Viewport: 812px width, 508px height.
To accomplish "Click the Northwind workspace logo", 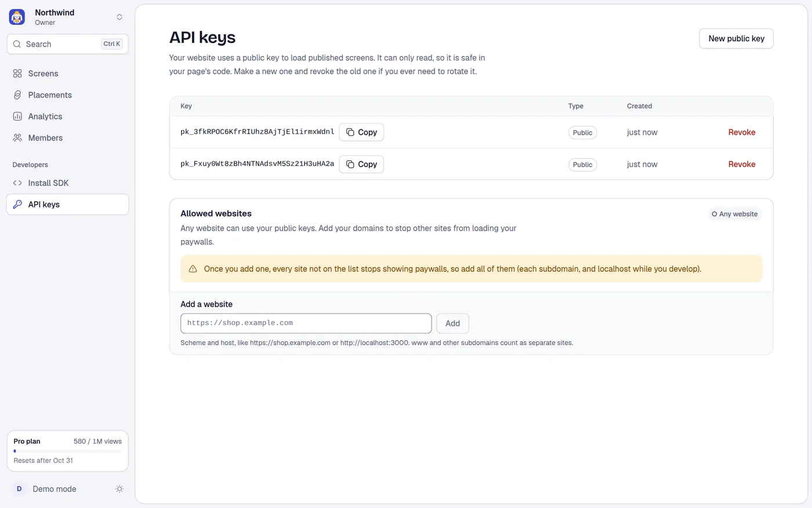I will pyautogui.click(x=17, y=17).
